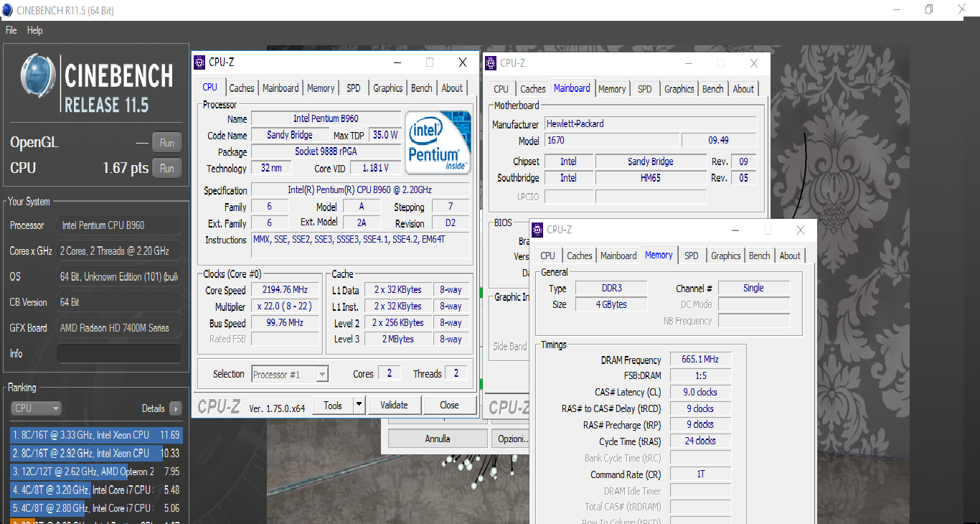This screenshot has width=980, height=524.
Task: Select ranking entry 4C/8T @ 2.80 GHz Core i7
Action: tap(96, 508)
